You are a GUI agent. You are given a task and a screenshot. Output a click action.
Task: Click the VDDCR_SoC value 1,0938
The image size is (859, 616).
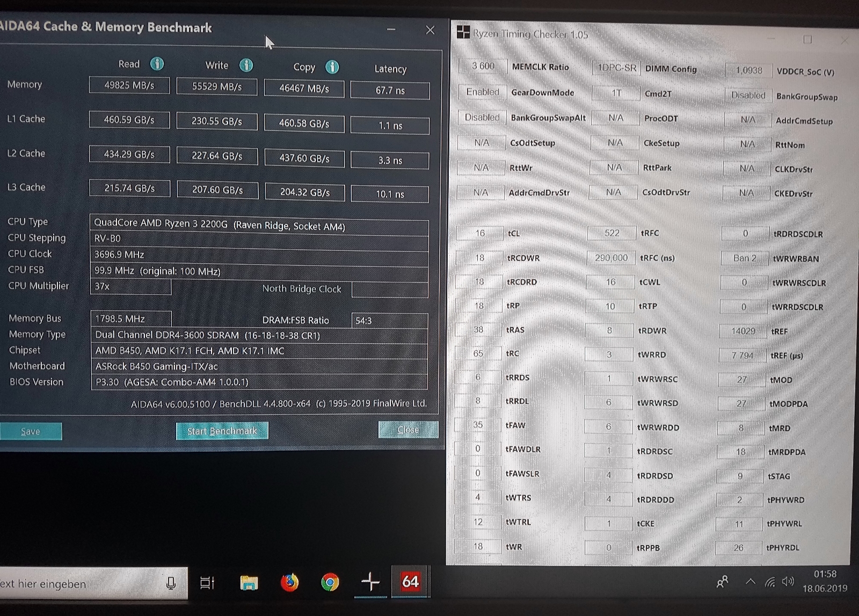point(749,70)
